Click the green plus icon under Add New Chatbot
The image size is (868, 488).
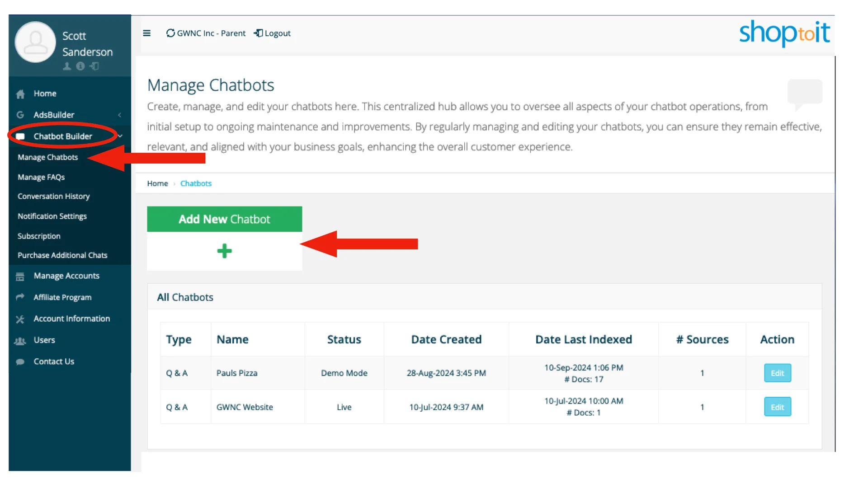(x=224, y=251)
